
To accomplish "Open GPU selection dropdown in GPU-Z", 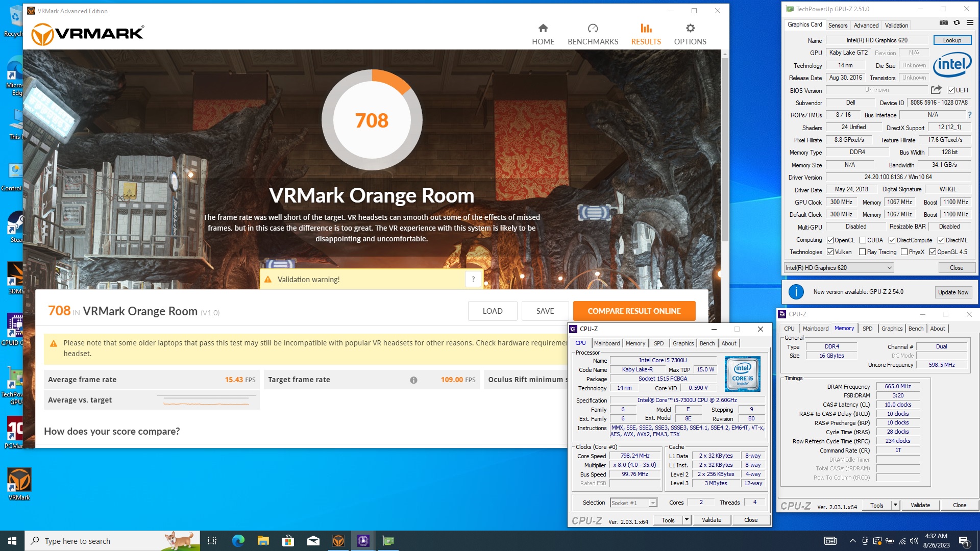I will [839, 268].
